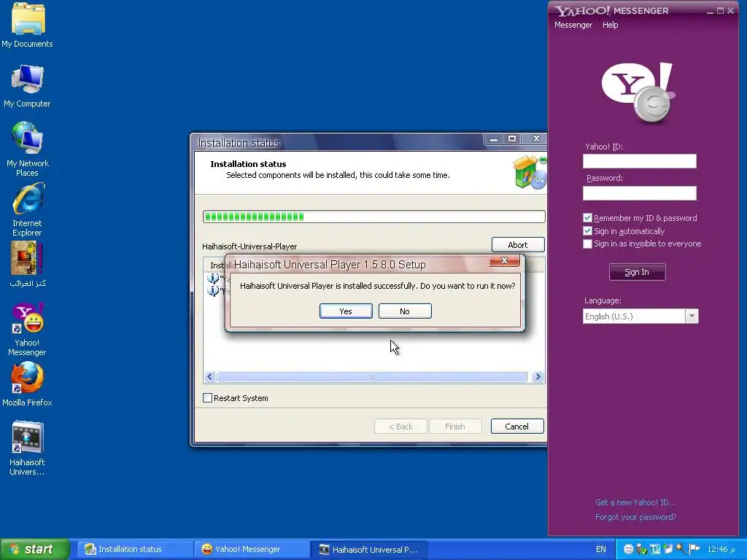The height and width of the screenshot is (560, 747).
Task: Click No in the setup dialog
Action: coord(405,311)
